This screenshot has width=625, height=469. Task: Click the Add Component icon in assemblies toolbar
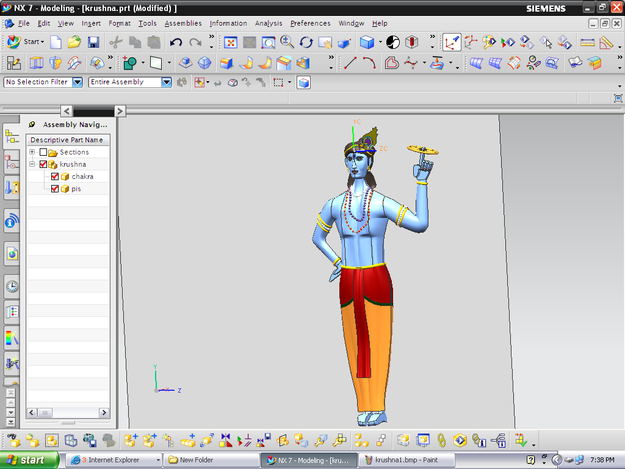131,440
